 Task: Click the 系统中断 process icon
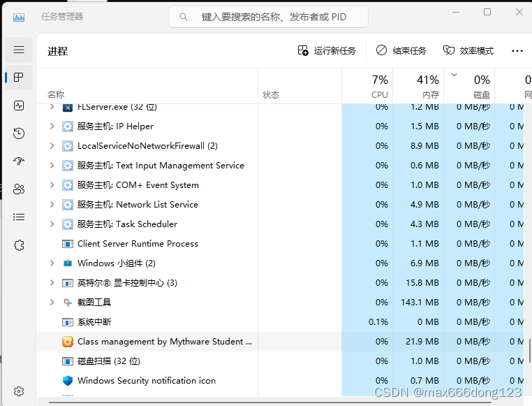click(68, 322)
